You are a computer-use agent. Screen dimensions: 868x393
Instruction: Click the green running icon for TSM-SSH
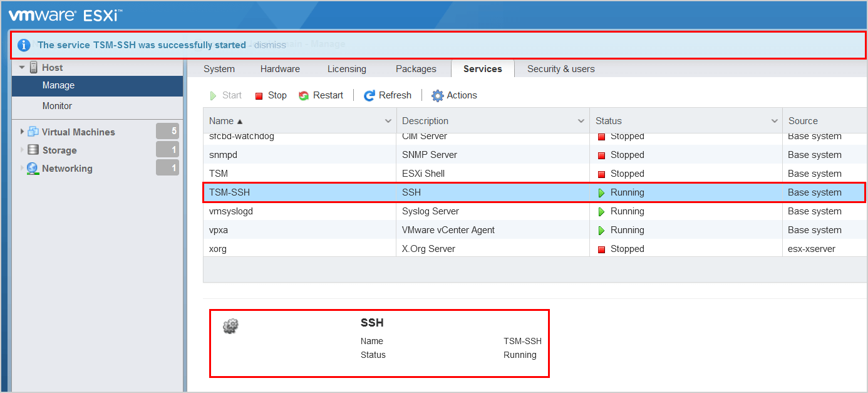(x=602, y=193)
